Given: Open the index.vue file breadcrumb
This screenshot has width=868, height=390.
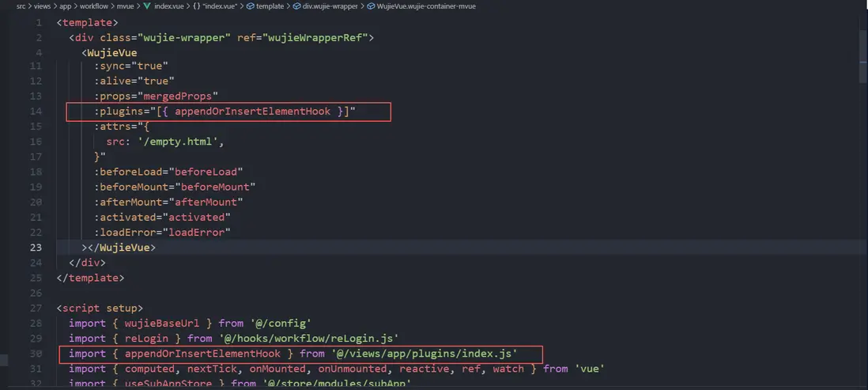Looking at the screenshot, I should [169, 6].
